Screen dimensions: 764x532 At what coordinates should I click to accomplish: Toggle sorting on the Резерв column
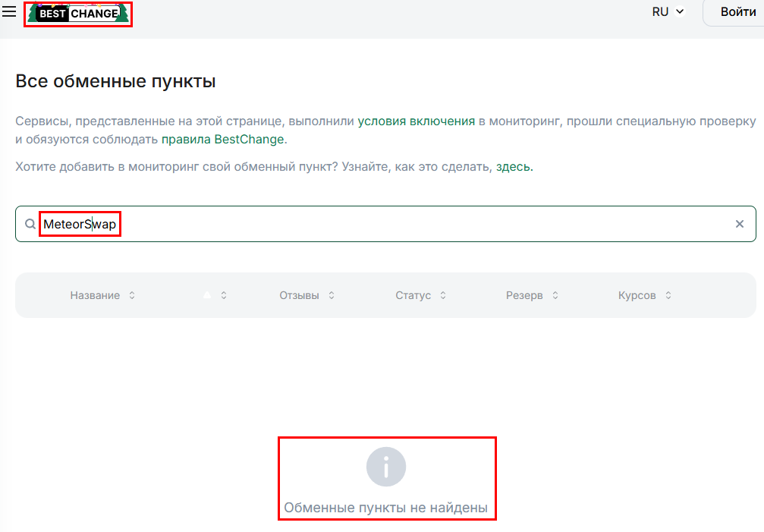[x=555, y=295]
